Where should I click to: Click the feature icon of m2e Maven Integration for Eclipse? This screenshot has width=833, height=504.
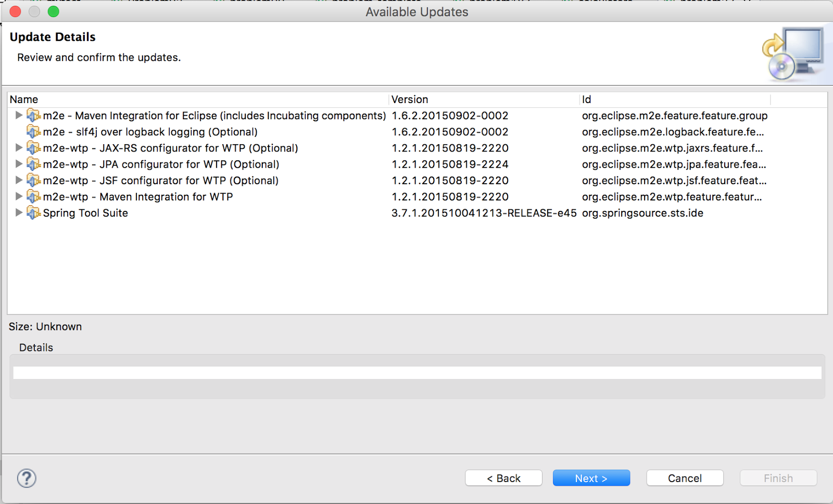(34, 116)
